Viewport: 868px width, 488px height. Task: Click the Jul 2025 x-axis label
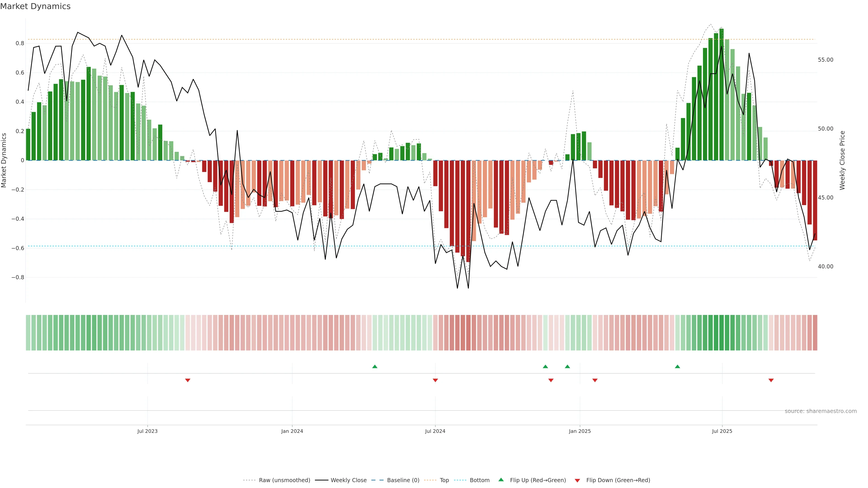click(x=722, y=431)
